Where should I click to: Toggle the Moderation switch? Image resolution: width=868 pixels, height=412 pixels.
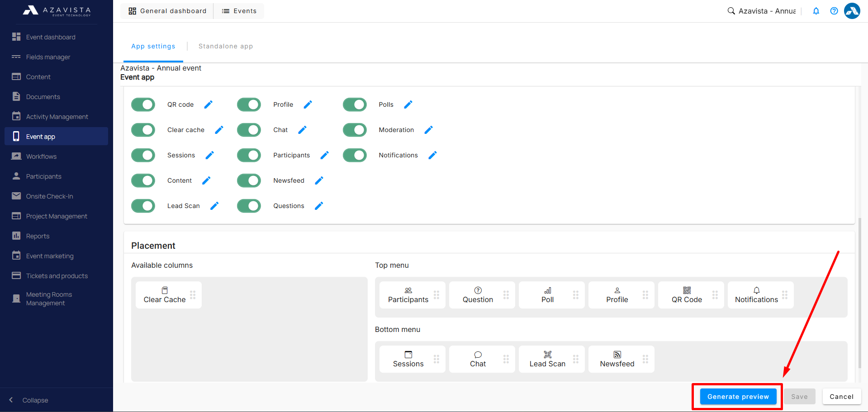click(355, 130)
